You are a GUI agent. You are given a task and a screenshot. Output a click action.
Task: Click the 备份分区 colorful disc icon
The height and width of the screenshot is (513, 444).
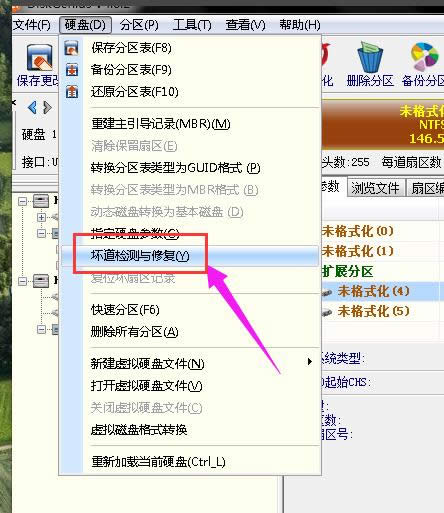tap(424, 57)
